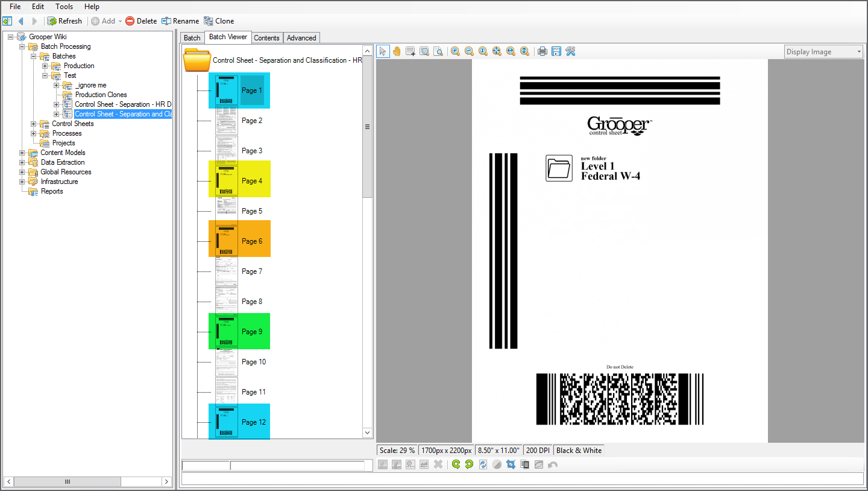868x491 pixels.
Task: Collapse the Batches folder node
Action: 34,56
